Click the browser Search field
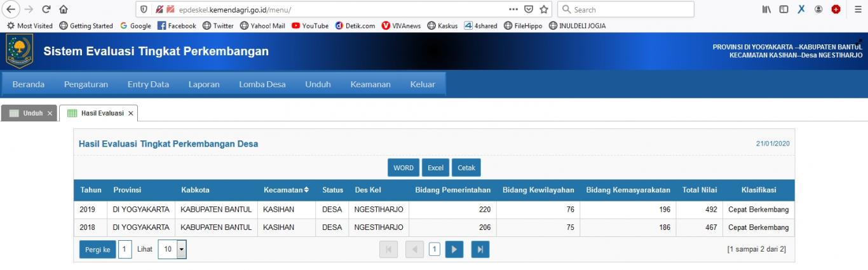Screen dimensions: 868x270 [626, 10]
